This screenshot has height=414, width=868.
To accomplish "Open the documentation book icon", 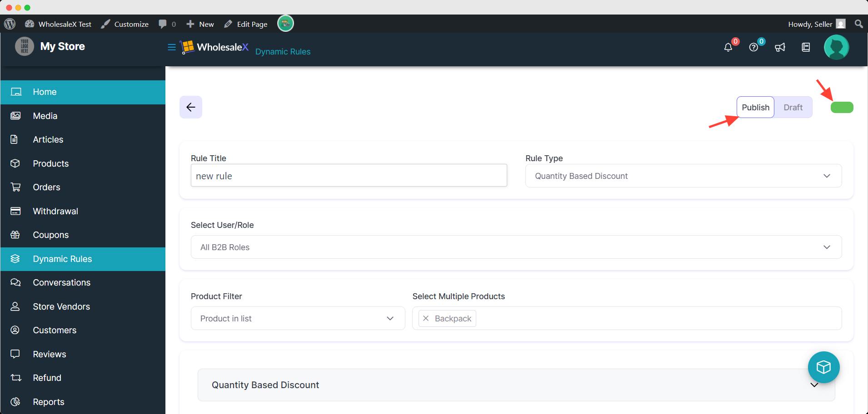I will [806, 47].
